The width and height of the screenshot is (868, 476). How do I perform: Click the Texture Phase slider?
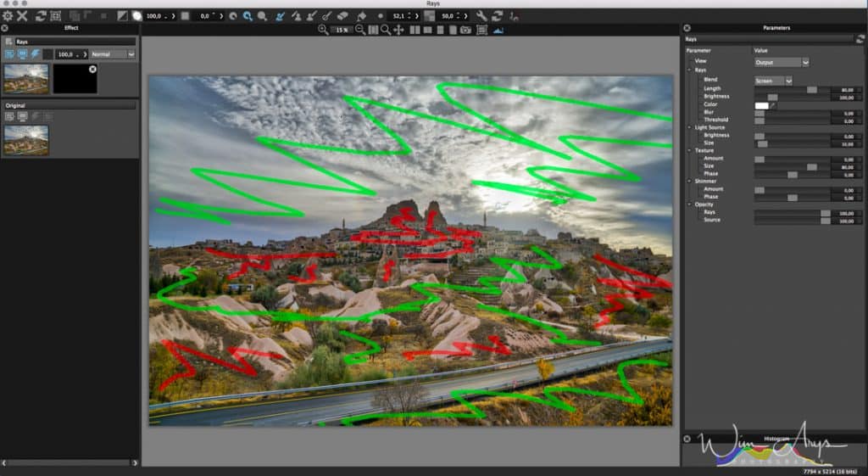[x=793, y=175]
